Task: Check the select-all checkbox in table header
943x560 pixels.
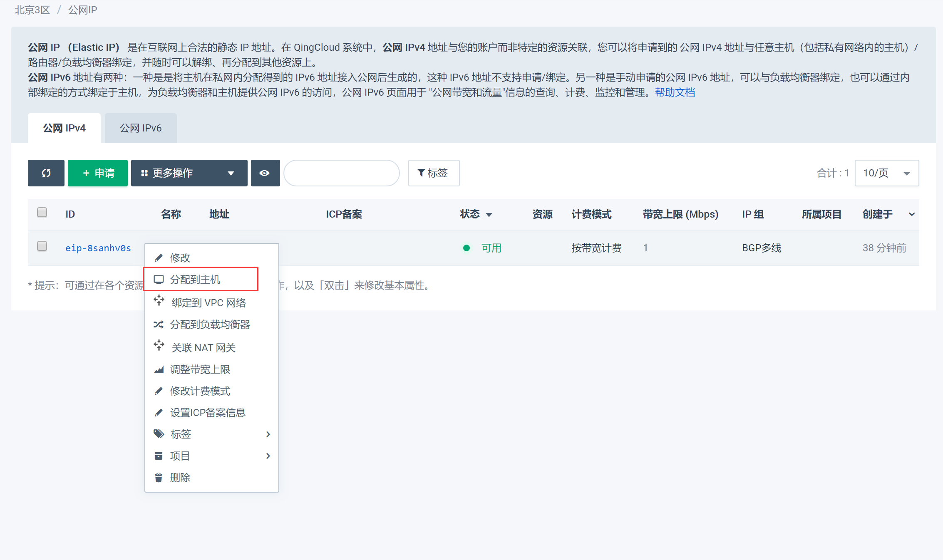Action: 42,212
